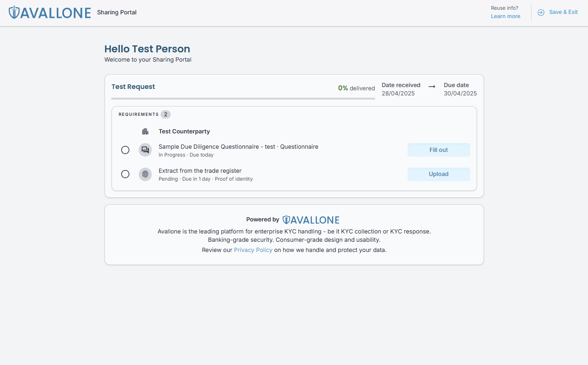Screen dimensions: 588x365
Task: Click the Save & Exit arrow icon
Action: coord(541,13)
